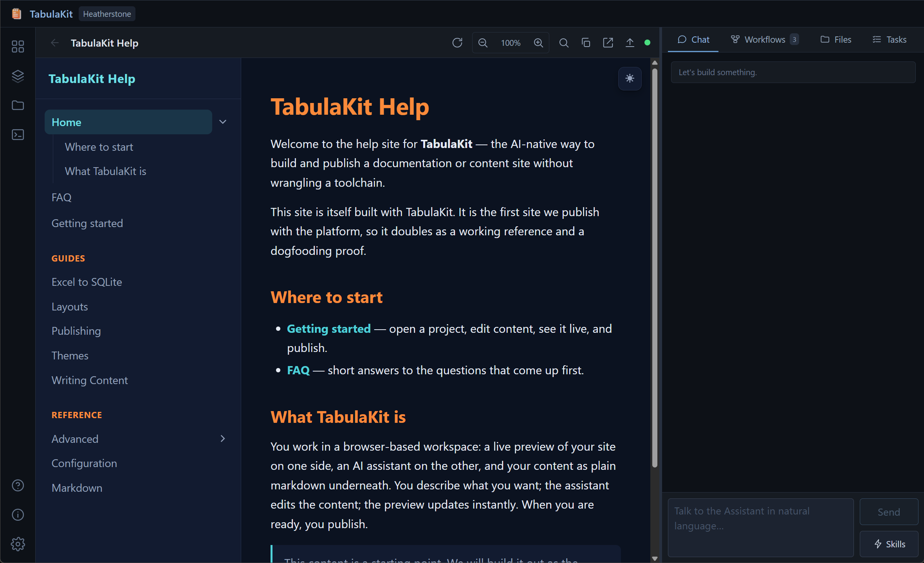The image size is (924, 563).
Task: Go back with the left arrow
Action: [55, 43]
